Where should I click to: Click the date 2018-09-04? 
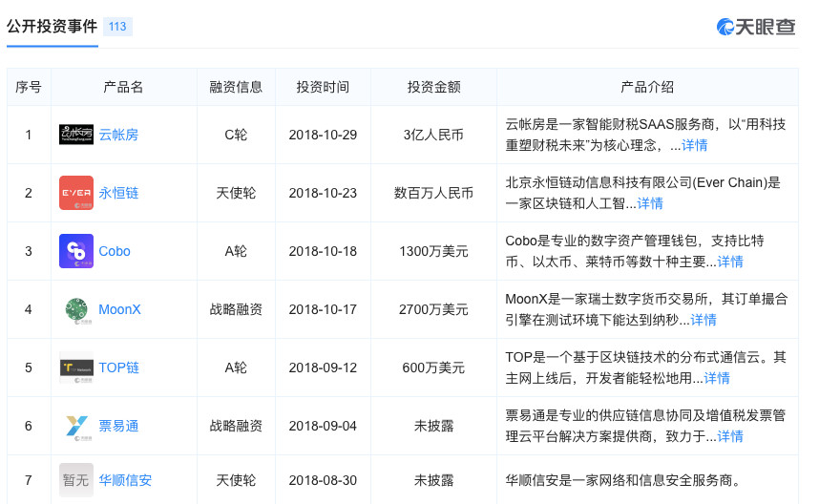[323, 426]
